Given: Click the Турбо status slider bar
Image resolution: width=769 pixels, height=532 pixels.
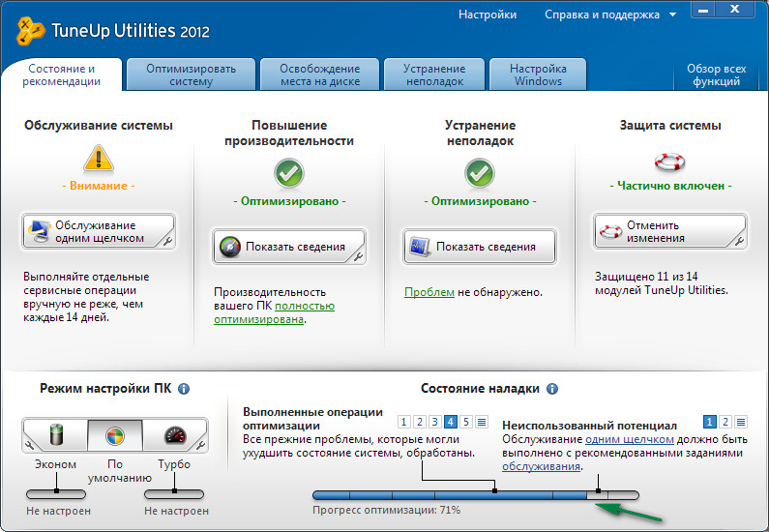Looking at the screenshot, I should pos(174,494).
